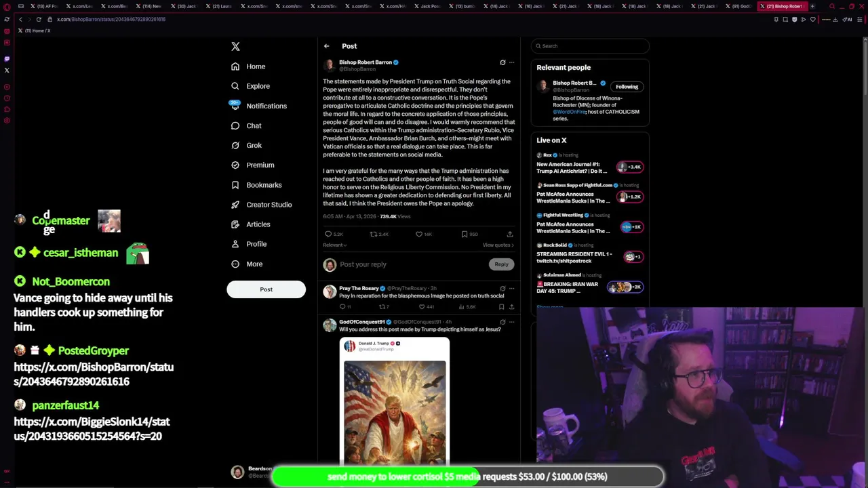
Task: Open Pray The Rosary's profile avatar
Action: click(330, 291)
